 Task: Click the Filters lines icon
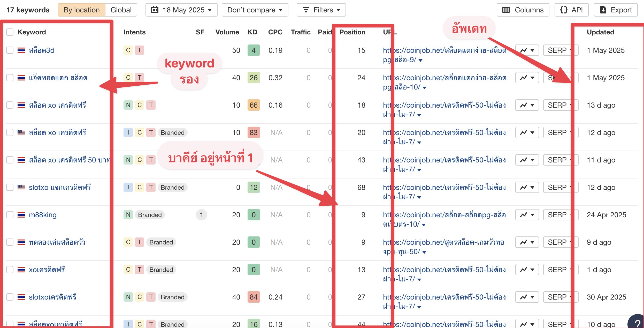coord(306,10)
